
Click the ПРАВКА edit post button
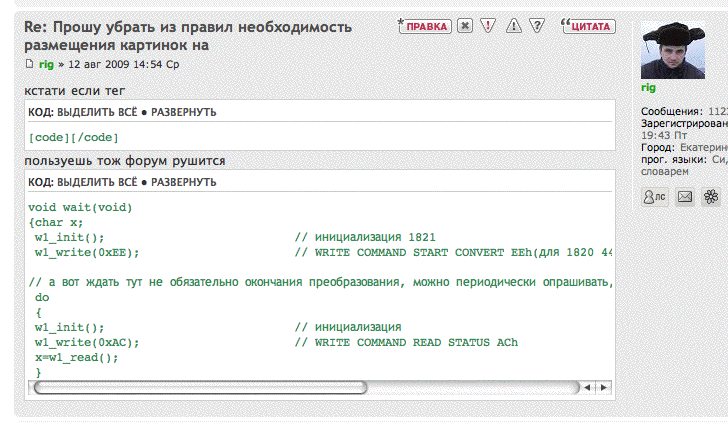click(424, 26)
